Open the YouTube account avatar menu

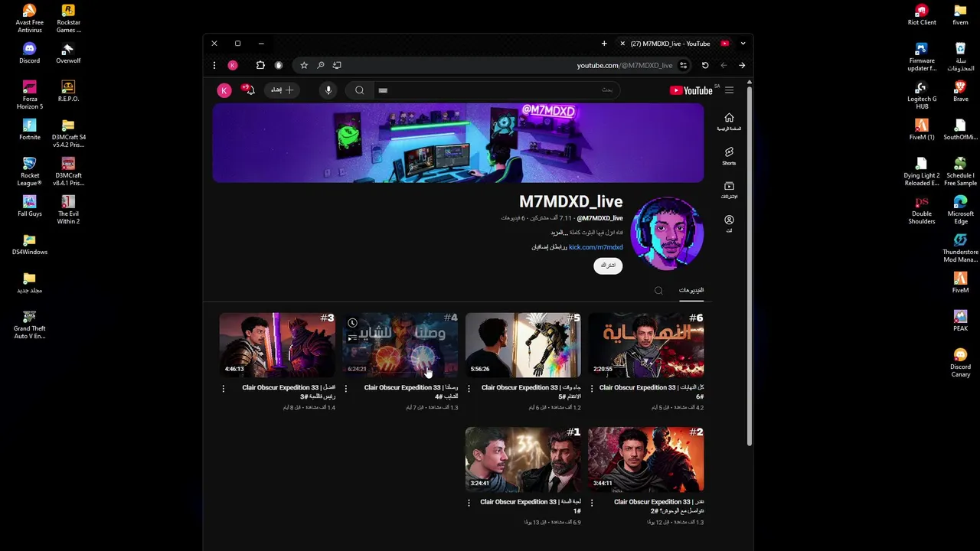pos(224,90)
